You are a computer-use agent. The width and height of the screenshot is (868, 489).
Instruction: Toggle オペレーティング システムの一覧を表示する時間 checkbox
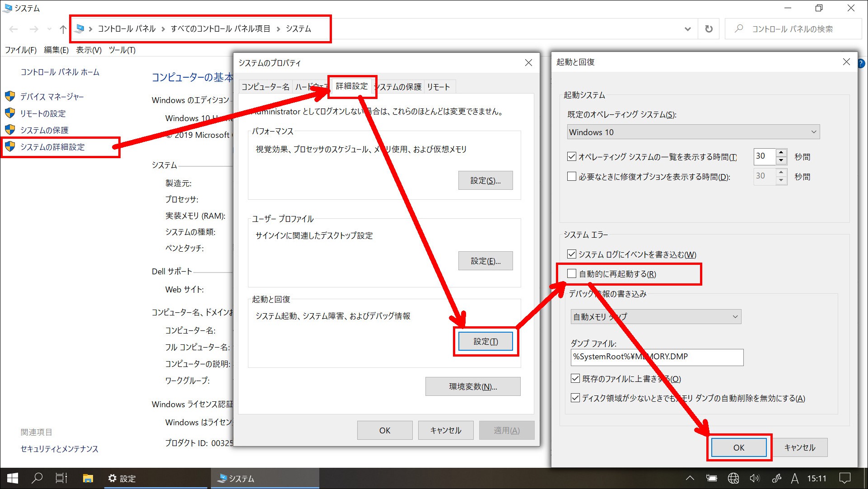coord(572,157)
